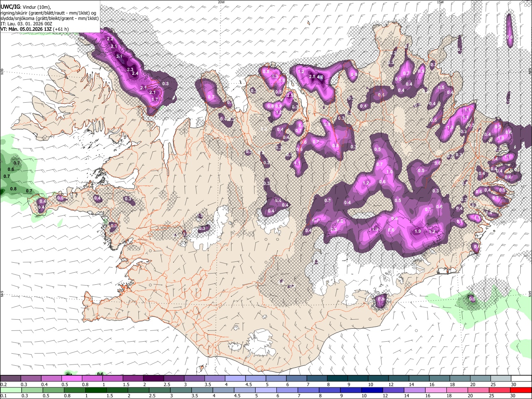
Task: Click the '4.0' snowfall value on the map
Action: [x=320, y=77]
